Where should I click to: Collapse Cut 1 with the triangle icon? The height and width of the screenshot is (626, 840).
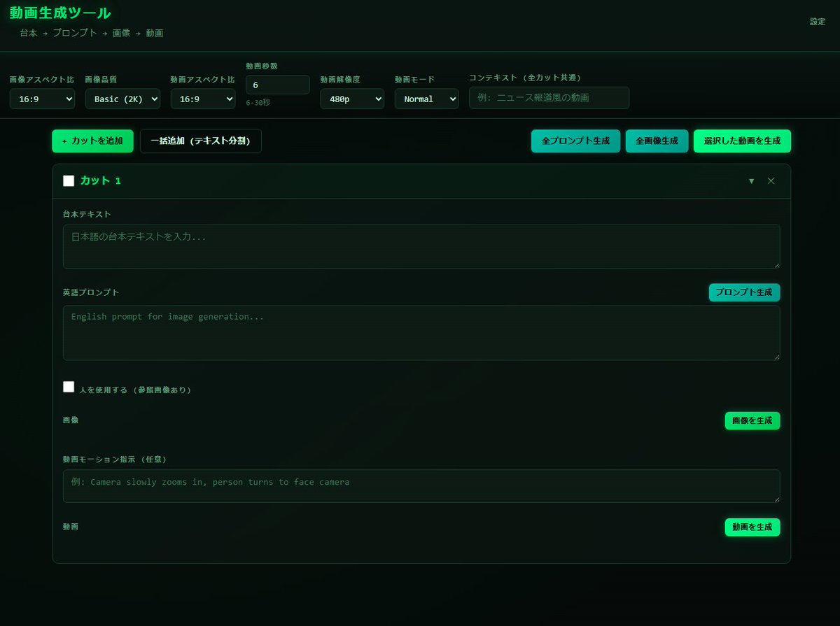[751, 181]
